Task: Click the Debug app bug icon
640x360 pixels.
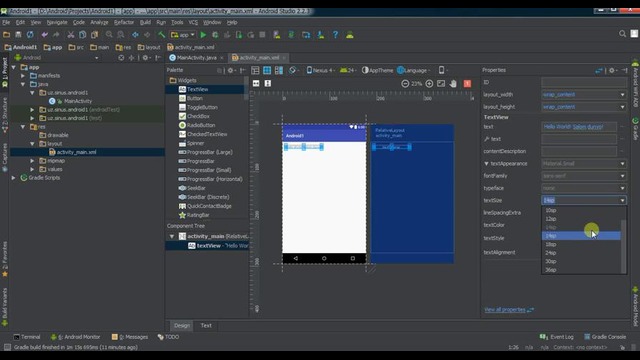Action: [x=215, y=35]
